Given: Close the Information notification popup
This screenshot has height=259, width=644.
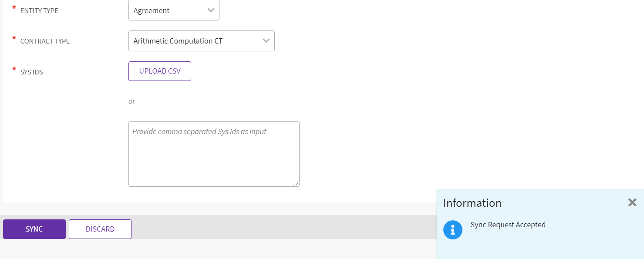Looking at the screenshot, I should coord(632,202).
